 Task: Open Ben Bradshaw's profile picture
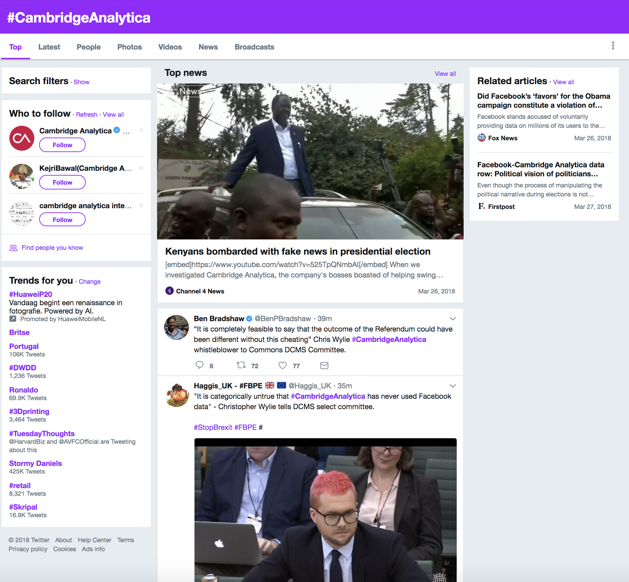click(176, 327)
